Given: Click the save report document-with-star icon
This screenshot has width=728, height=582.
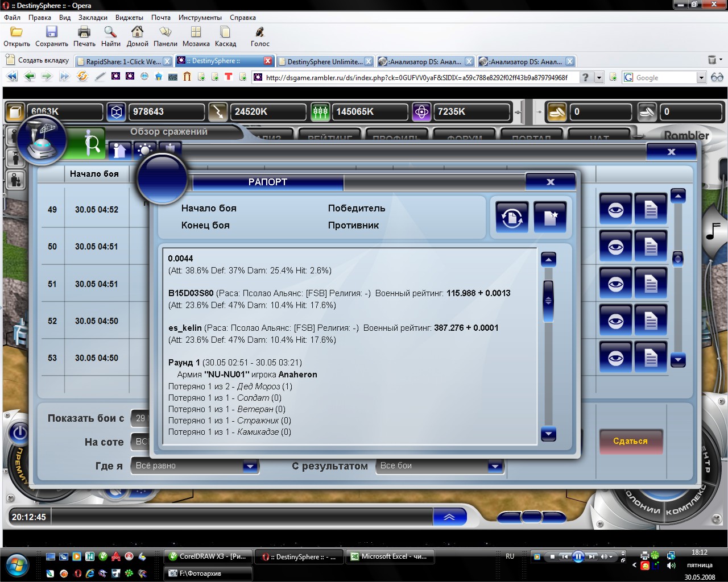Looking at the screenshot, I should tap(550, 217).
